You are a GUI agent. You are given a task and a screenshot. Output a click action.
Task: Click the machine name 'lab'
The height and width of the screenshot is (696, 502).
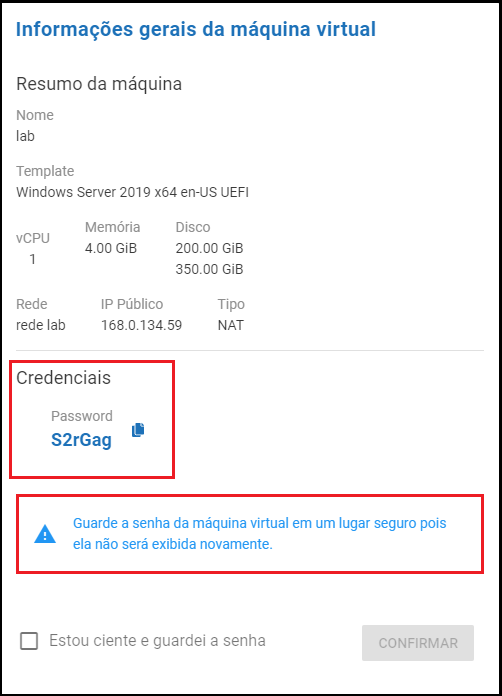coord(25,136)
